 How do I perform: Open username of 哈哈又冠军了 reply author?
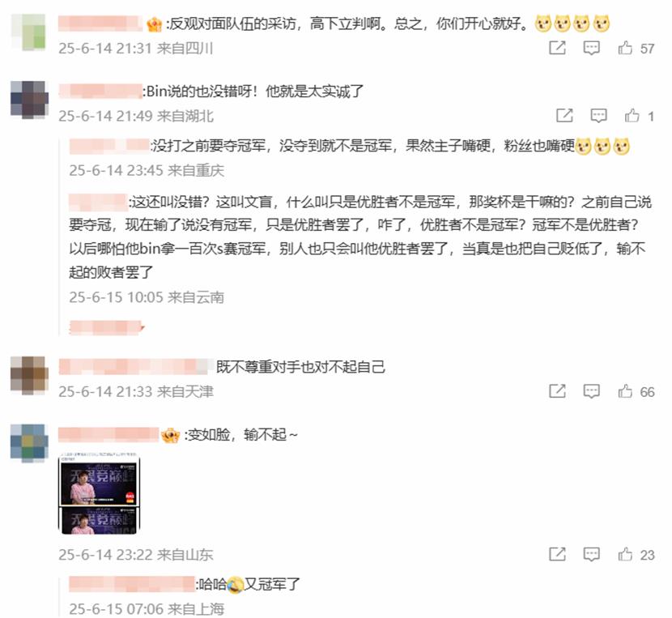pos(132,584)
